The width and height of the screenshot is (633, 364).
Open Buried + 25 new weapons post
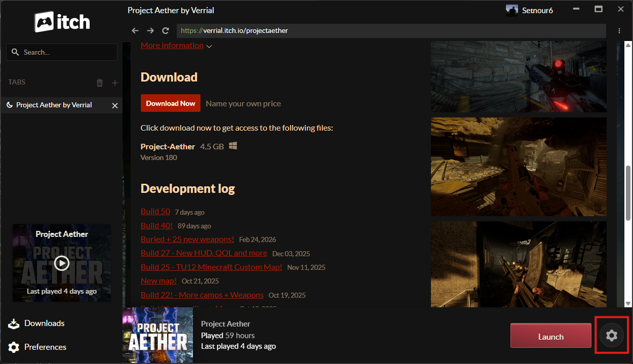187,239
